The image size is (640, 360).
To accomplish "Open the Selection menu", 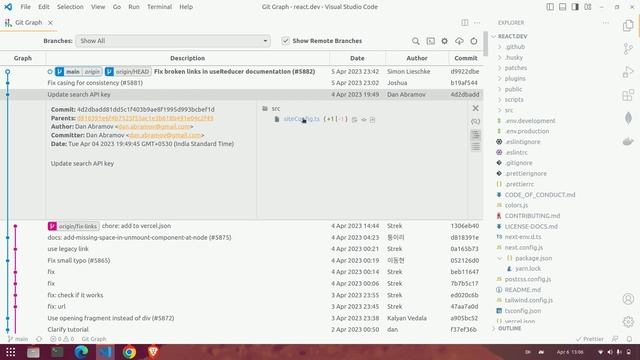I will 70,7.
